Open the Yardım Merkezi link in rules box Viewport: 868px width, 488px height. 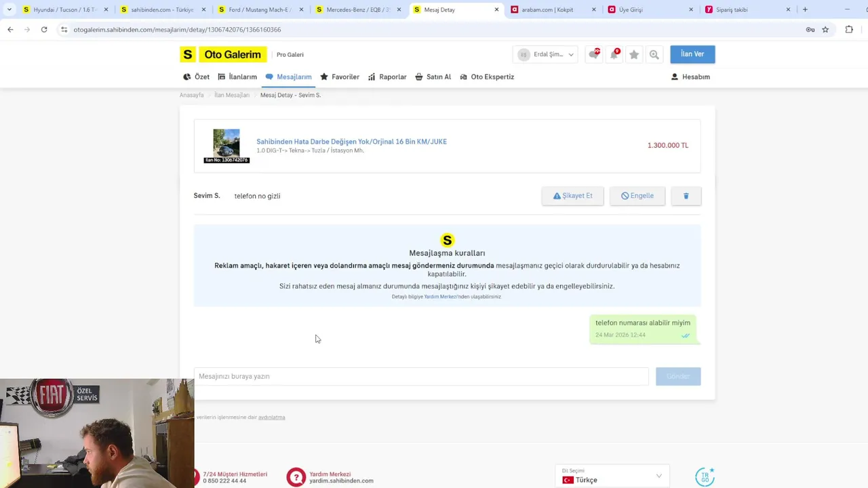pyautogui.click(x=440, y=297)
